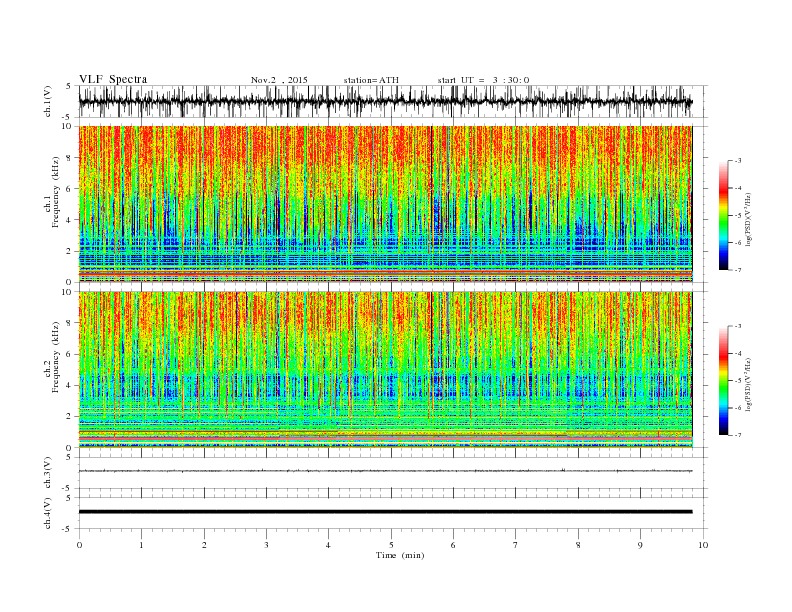Image resolution: width=792 pixels, height=612 pixels.
Task: Click the thick ch.4 voltage trace
Action: [385, 512]
